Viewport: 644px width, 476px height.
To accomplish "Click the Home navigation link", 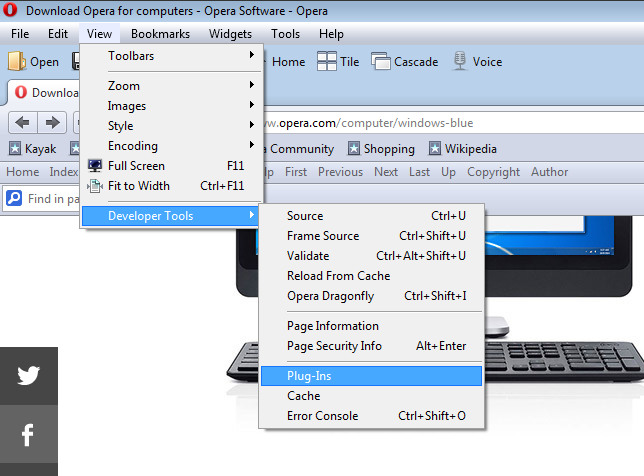I will pyautogui.click(x=23, y=172).
